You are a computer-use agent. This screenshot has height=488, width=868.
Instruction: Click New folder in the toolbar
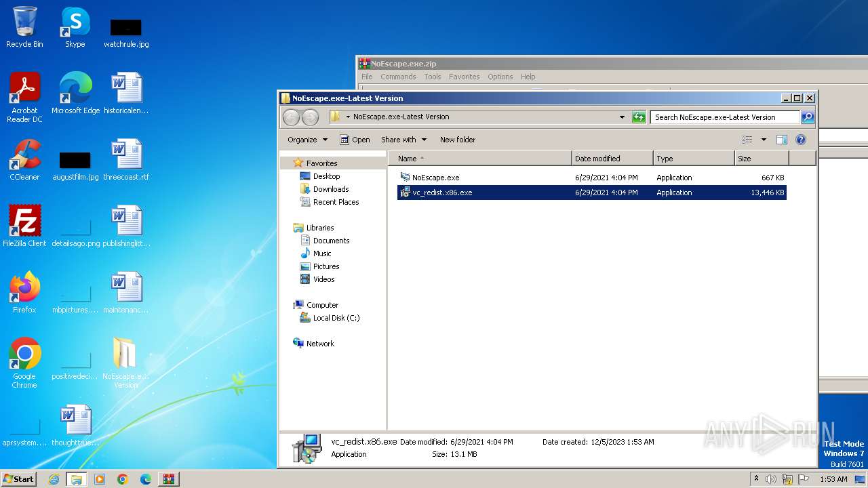(x=458, y=140)
